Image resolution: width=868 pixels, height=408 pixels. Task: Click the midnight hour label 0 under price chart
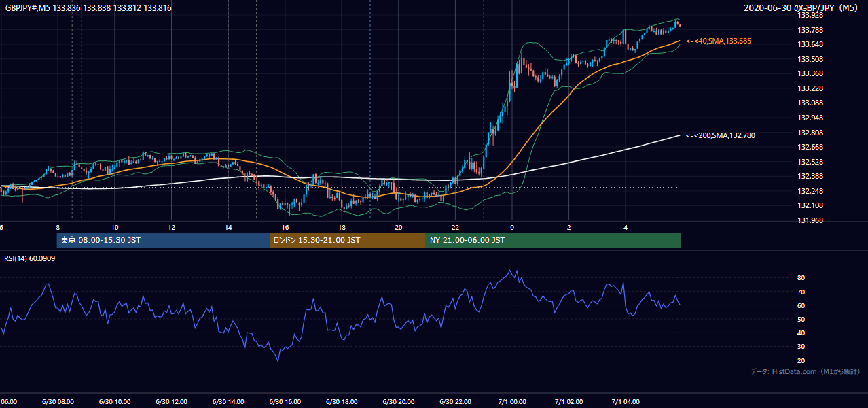click(512, 227)
